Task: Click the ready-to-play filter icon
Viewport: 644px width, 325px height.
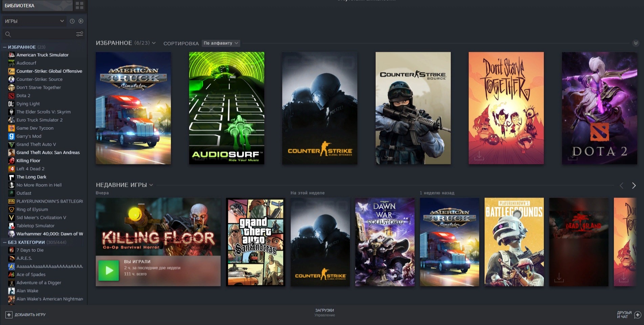Action: (81, 21)
